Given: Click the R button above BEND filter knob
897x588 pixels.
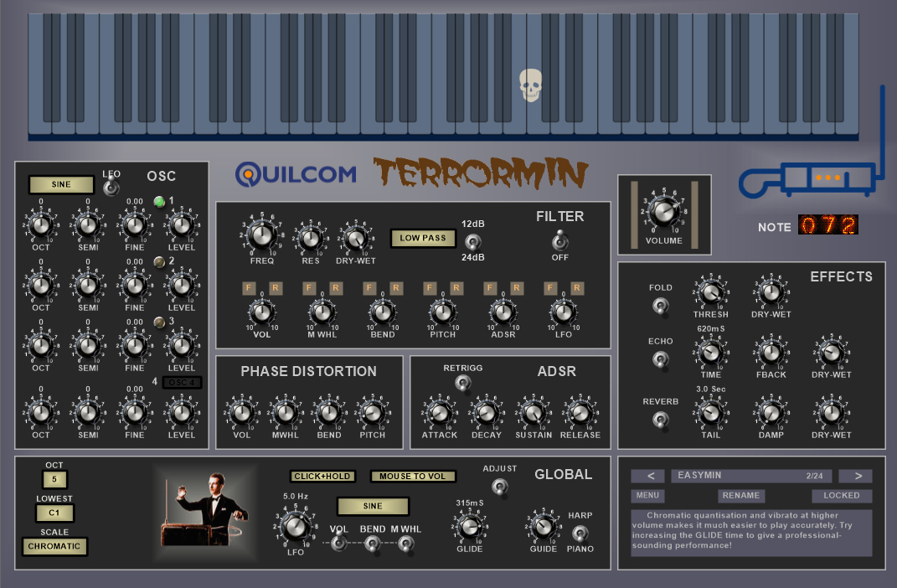Looking at the screenshot, I should coord(396,287).
